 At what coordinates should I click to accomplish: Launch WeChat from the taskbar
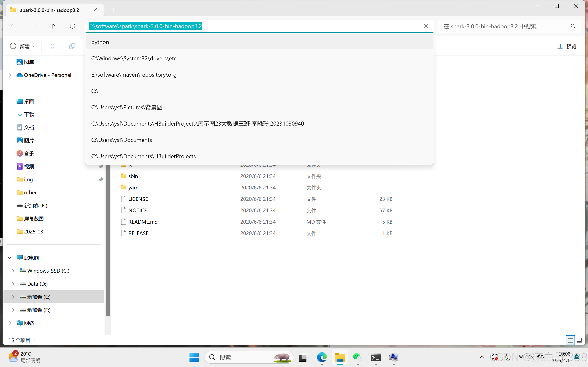pos(357,357)
